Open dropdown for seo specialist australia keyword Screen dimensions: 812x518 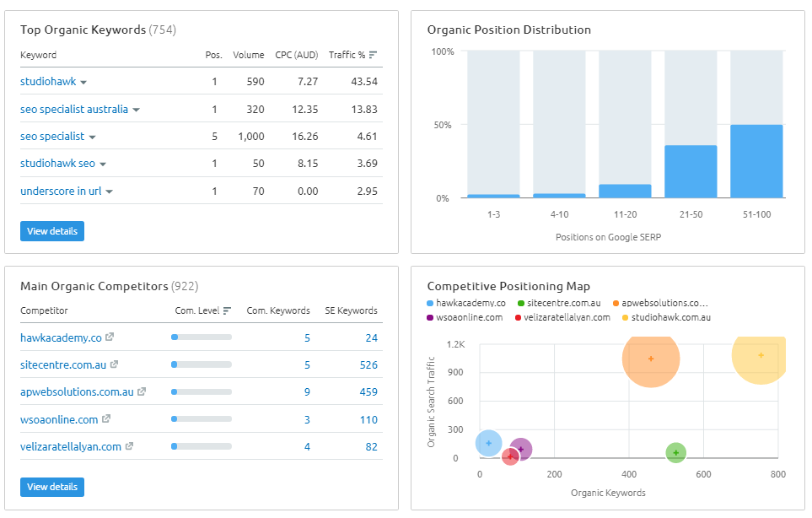tap(136, 110)
